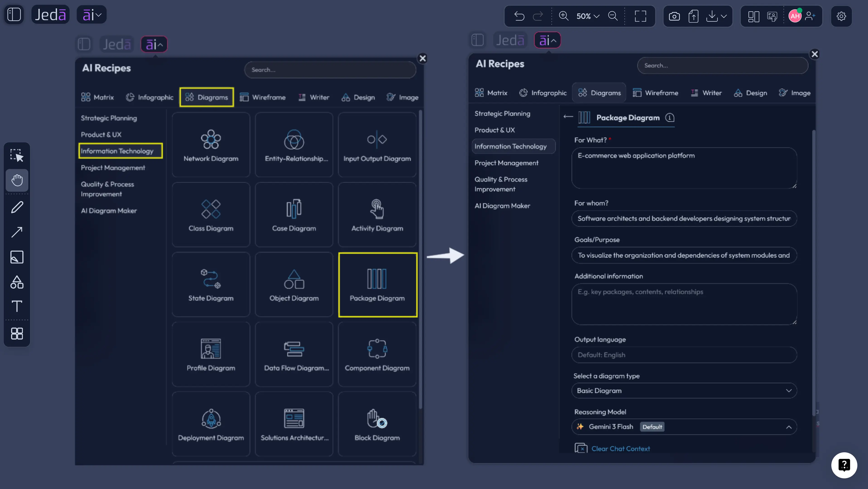Click the upload file icon in the top bar
The width and height of the screenshot is (868, 489).
[x=693, y=16]
